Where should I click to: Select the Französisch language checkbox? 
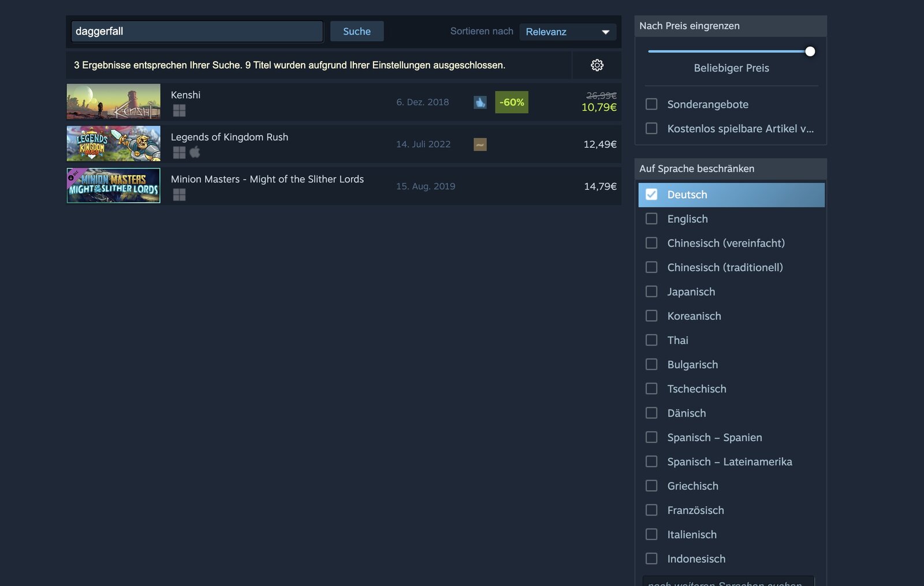tap(651, 510)
